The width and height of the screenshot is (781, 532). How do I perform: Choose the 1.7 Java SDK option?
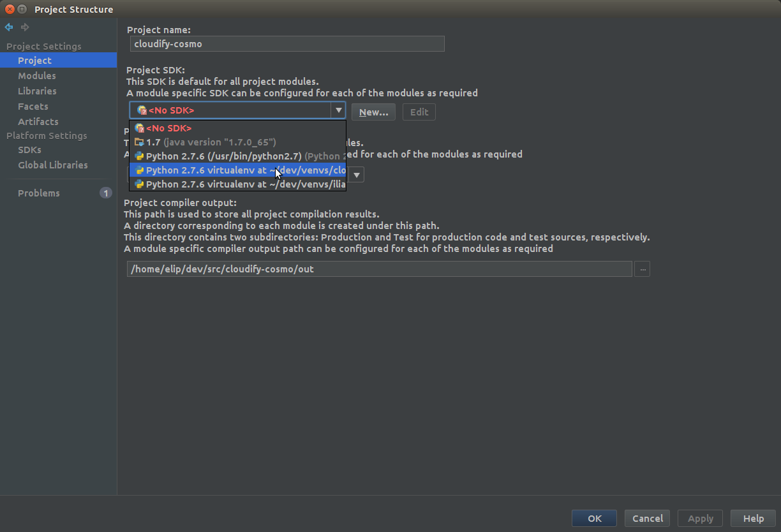(237, 142)
